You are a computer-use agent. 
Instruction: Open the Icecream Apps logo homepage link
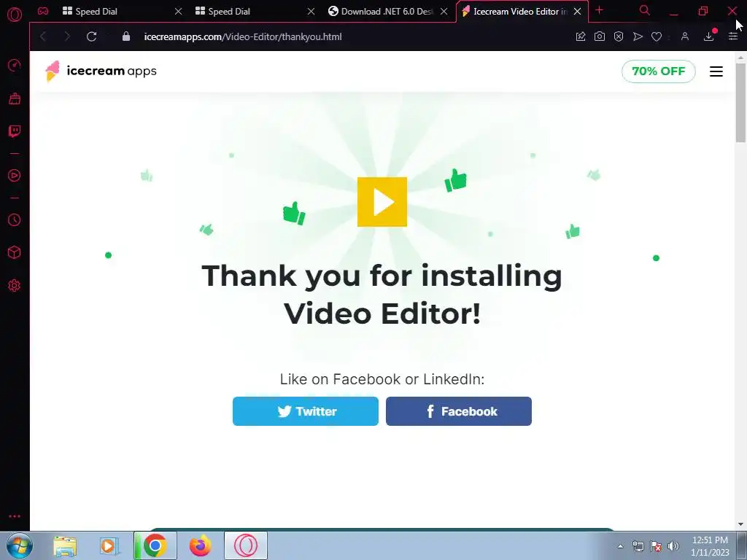tap(101, 71)
